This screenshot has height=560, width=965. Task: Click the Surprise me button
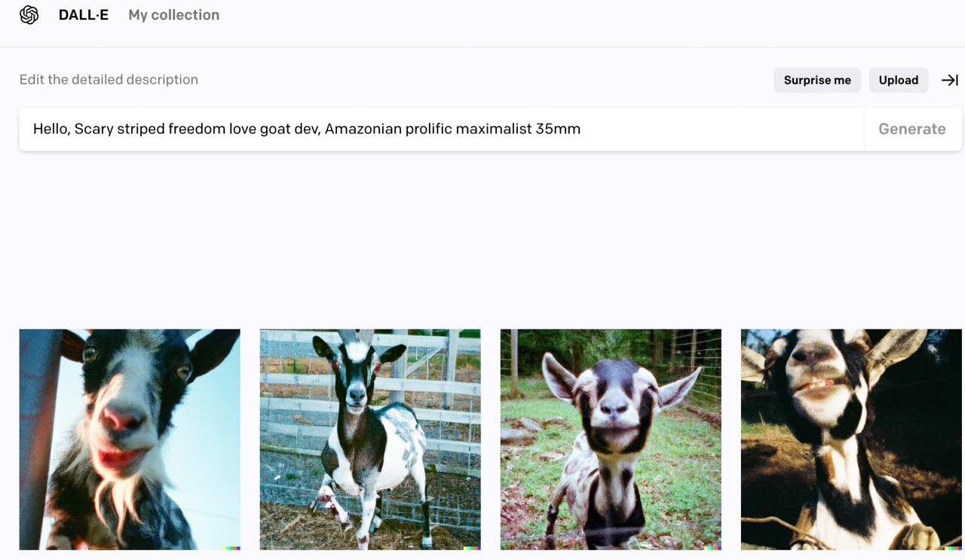click(x=817, y=80)
